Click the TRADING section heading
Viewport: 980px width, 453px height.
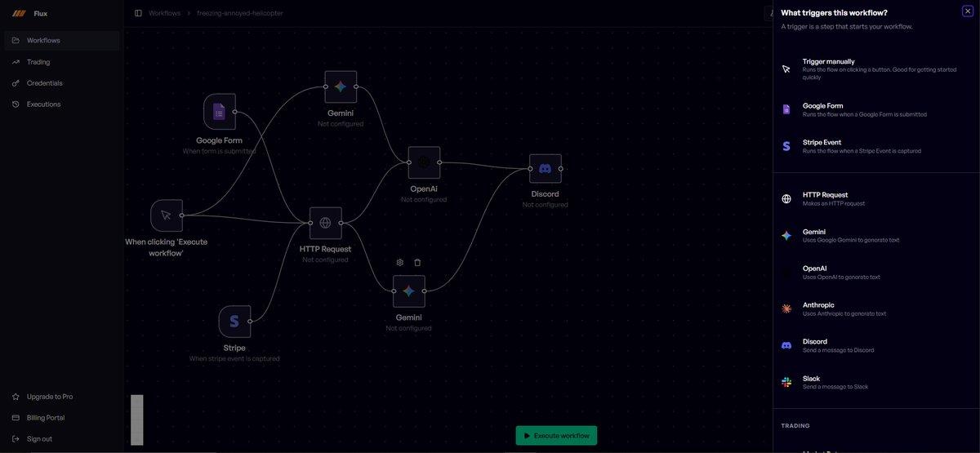(795, 426)
